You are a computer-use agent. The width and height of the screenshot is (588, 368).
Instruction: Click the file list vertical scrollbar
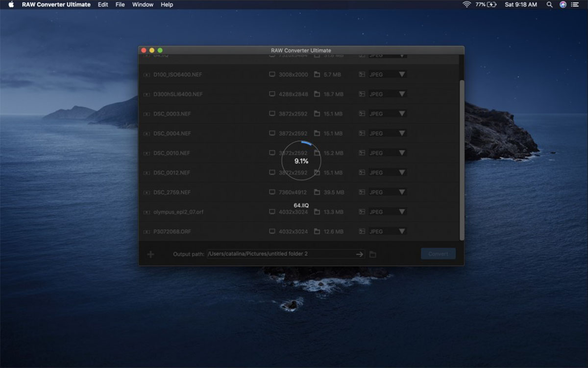tap(462, 160)
